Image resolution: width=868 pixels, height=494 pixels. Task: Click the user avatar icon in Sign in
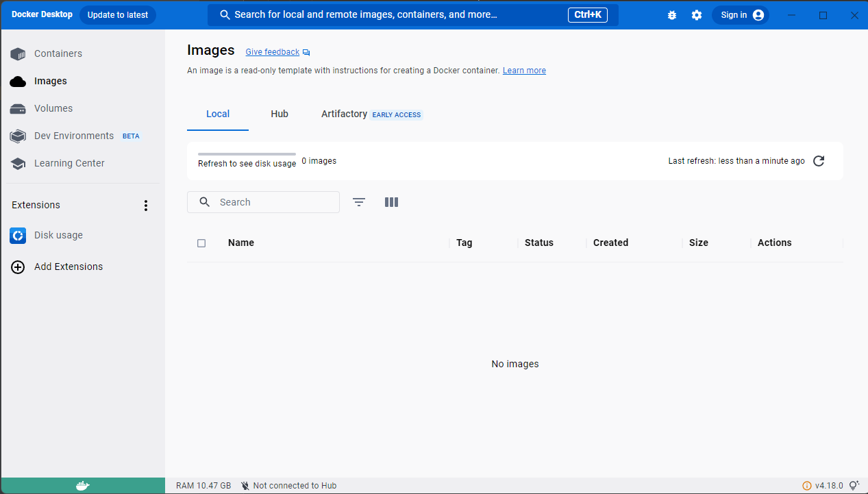(x=758, y=15)
